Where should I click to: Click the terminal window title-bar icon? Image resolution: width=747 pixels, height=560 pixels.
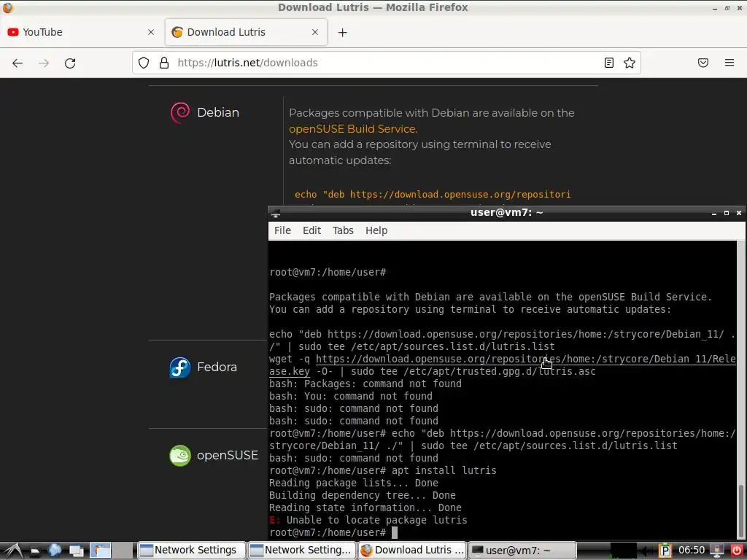(275, 213)
